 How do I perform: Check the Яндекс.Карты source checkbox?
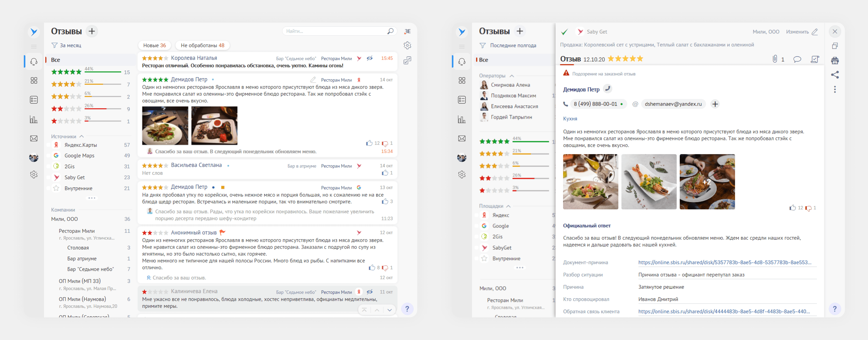(49, 145)
